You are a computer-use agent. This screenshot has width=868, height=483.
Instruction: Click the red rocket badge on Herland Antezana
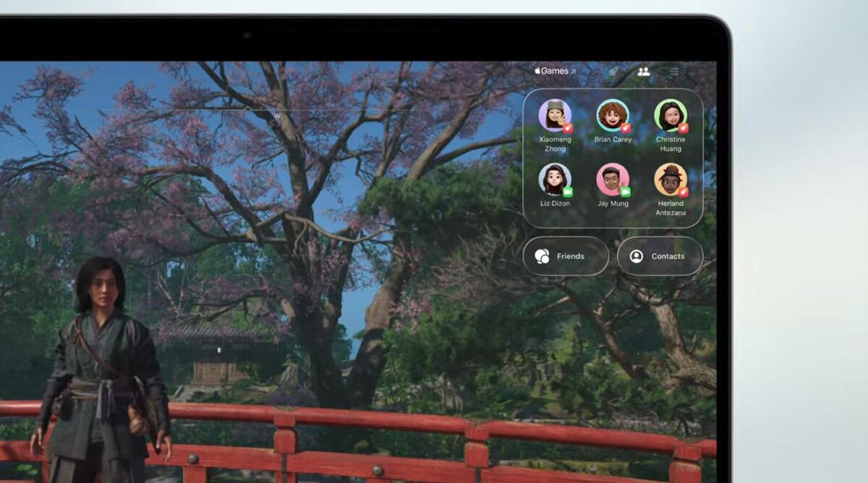point(684,192)
